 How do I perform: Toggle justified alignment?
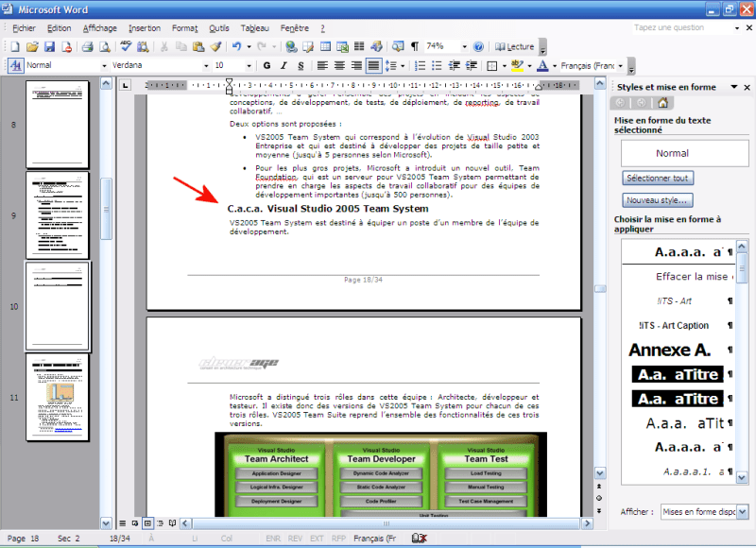click(x=373, y=65)
